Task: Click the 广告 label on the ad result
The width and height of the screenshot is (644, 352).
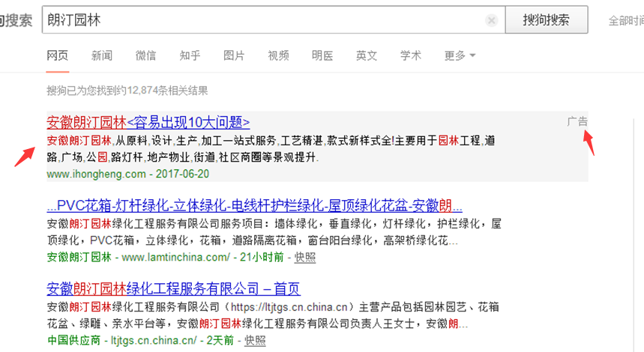Action: [x=577, y=121]
